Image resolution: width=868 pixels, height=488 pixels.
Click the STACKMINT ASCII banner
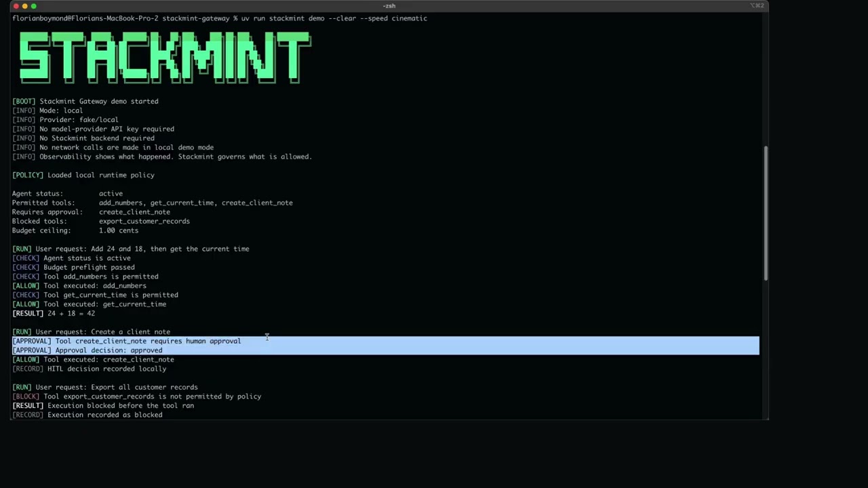coord(165,59)
